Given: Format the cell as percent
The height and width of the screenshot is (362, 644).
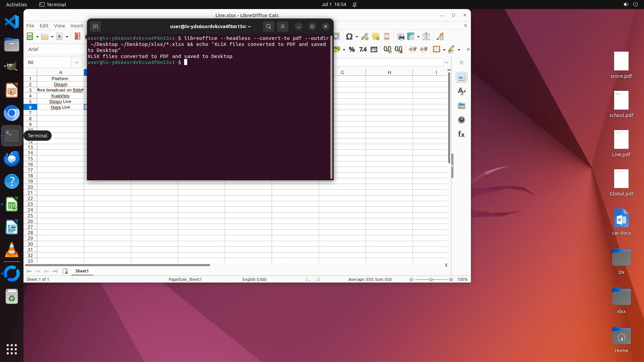Looking at the screenshot, I should [x=352, y=50].
